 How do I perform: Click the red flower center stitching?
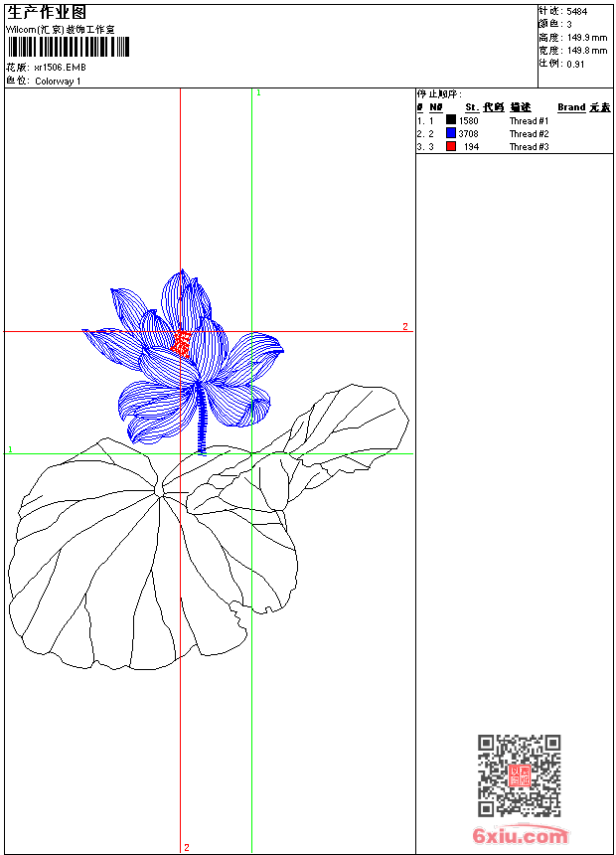click(x=181, y=343)
